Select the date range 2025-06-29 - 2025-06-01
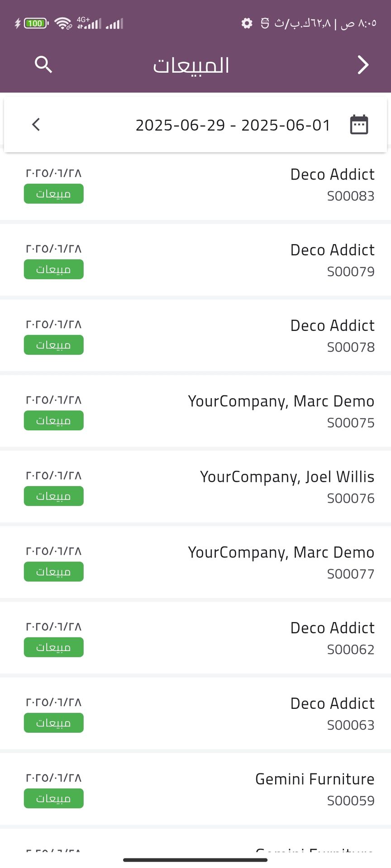The height and width of the screenshot is (868, 391). point(233,125)
